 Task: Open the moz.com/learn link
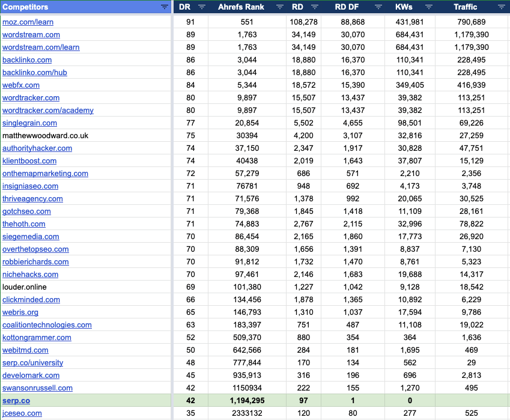[x=28, y=22]
